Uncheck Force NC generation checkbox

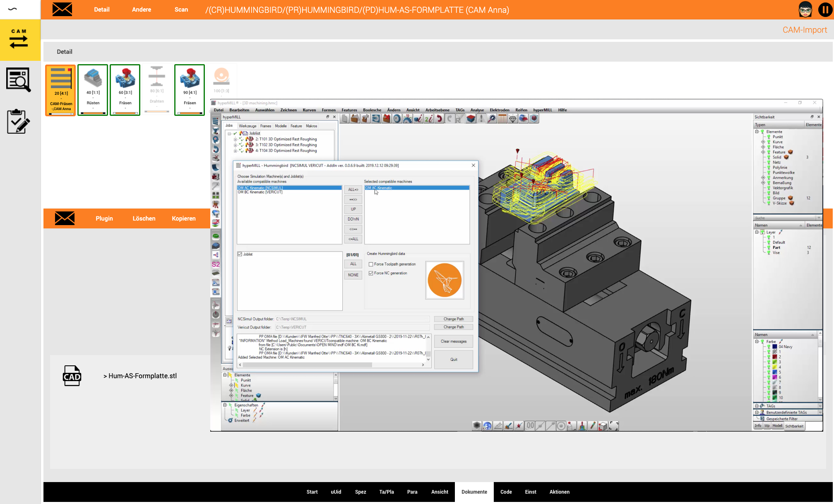pyautogui.click(x=371, y=273)
